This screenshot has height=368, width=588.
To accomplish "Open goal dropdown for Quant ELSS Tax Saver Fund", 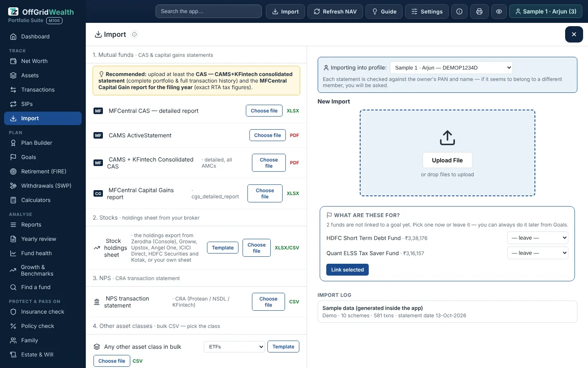I will click(x=538, y=253).
